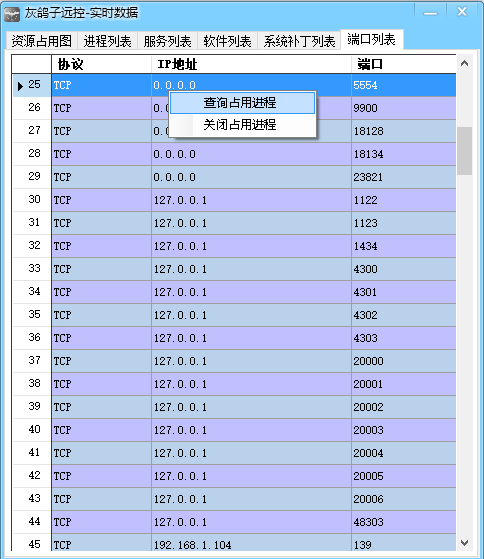This screenshot has width=484, height=559.
Task: Select row 45 with IP 192.168.1.104
Action: click(x=234, y=544)
